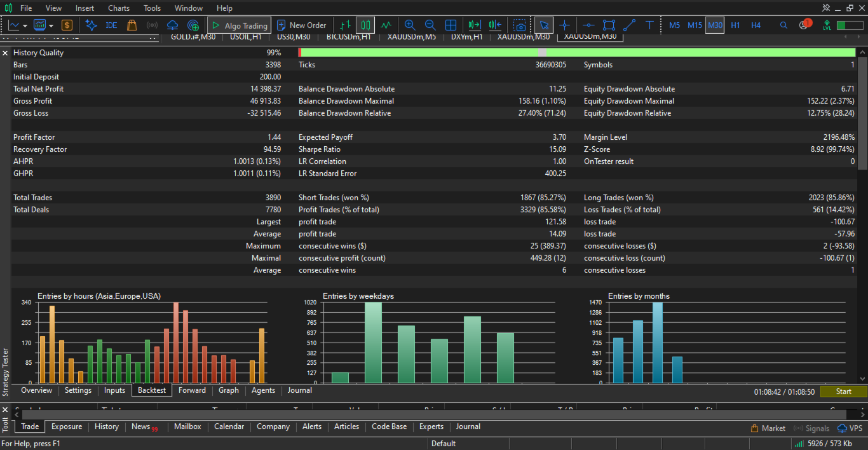
Task: Expand the chart type dropdown arrow
Action: 25,26
